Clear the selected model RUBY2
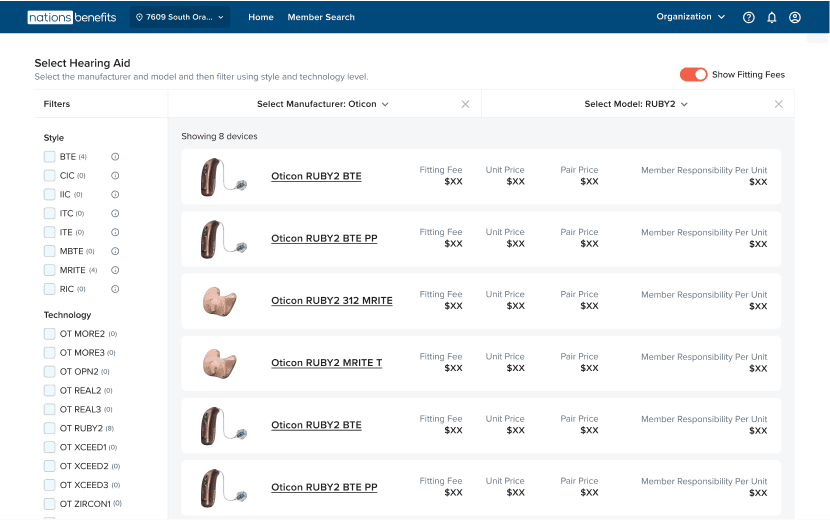830x520 pixels. [x=779, y=104]
